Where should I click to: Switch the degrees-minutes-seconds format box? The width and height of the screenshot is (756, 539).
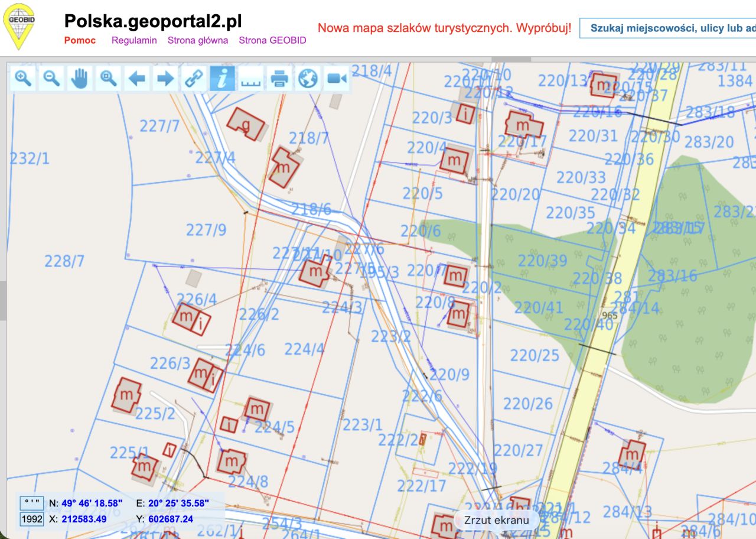point(32,504)
